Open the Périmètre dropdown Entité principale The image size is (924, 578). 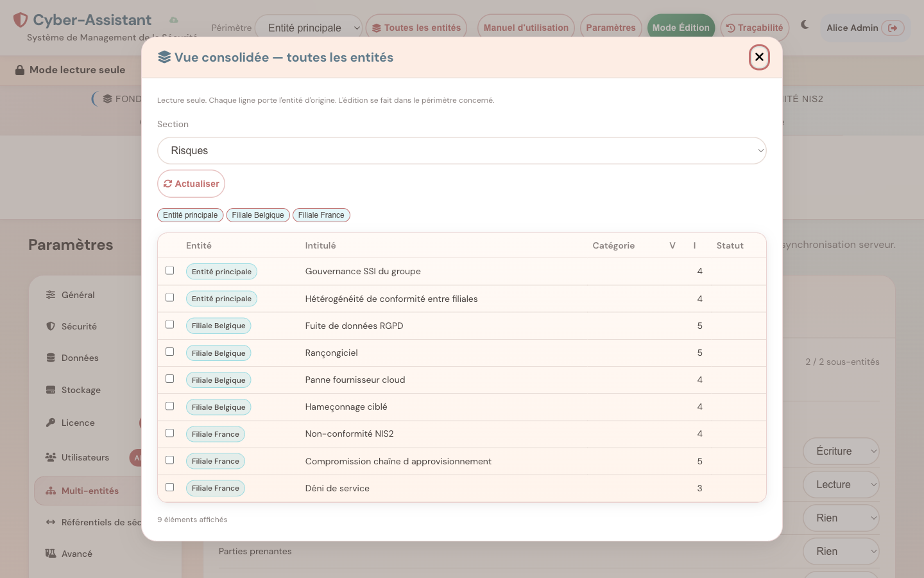309,28
